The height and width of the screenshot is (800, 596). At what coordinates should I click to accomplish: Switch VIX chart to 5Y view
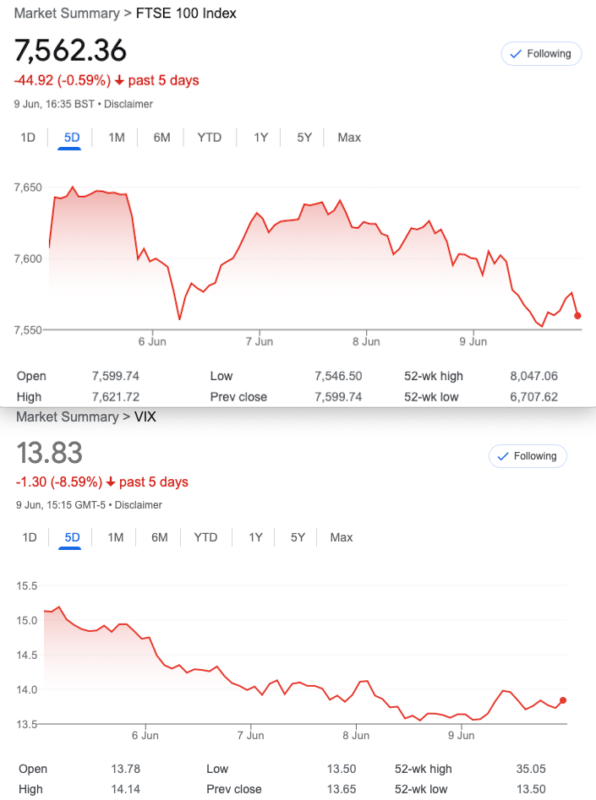(297, 538)
